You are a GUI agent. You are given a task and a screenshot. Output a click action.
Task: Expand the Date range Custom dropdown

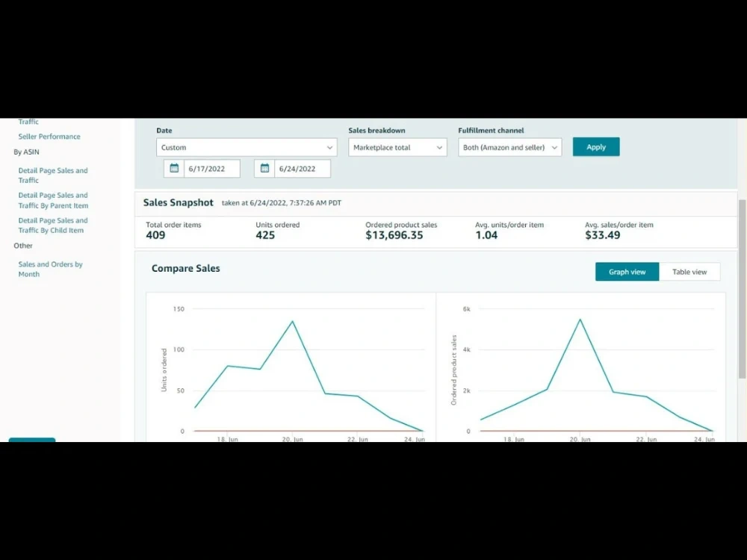tap(247, 147)
